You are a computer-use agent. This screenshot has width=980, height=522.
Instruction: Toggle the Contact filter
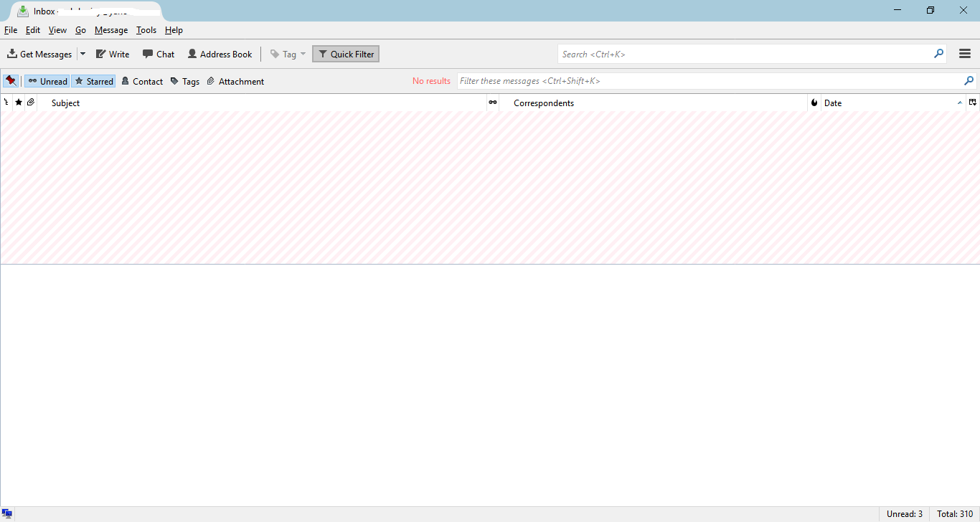(x=142, y=81)
